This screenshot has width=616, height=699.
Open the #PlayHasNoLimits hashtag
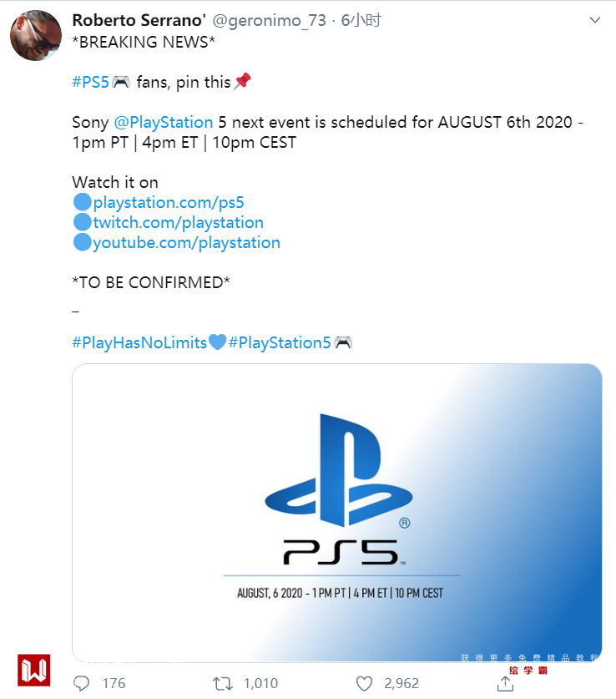point(139,342)
